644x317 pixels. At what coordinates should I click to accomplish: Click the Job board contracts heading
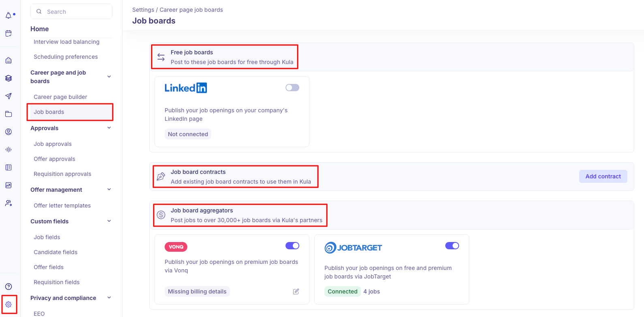[198, 172]
